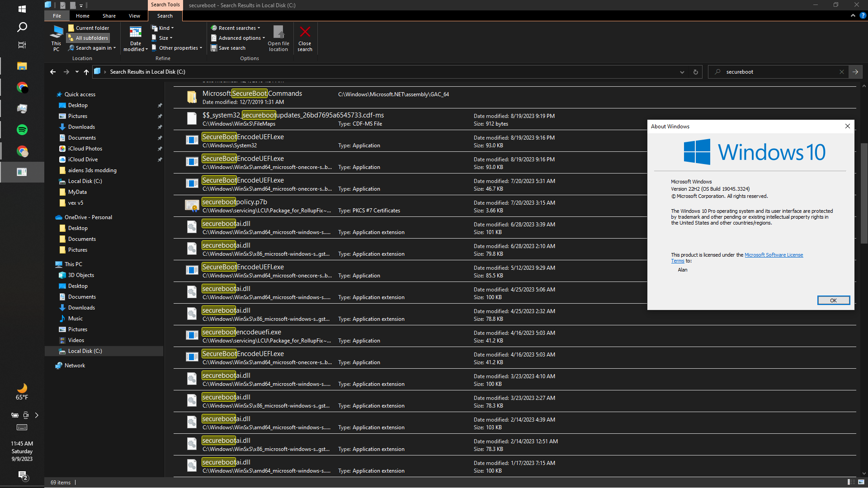Screen dimensions: 868x488
Task: Select the vex v5 folder
Action: (x=75, y=203)
